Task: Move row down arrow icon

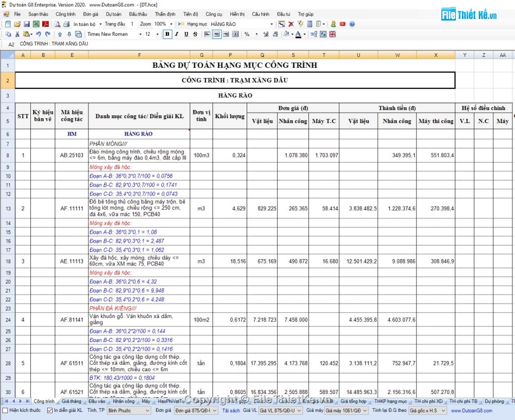Action: (69, 34)
